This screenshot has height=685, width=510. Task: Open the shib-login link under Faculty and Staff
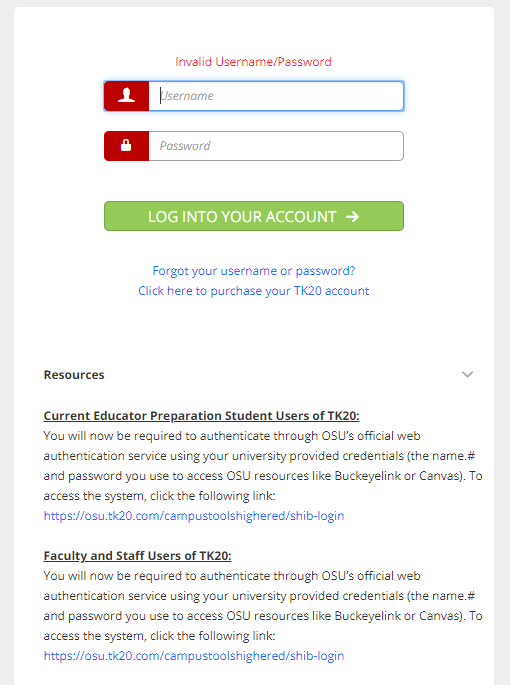(x=194, y=656)
